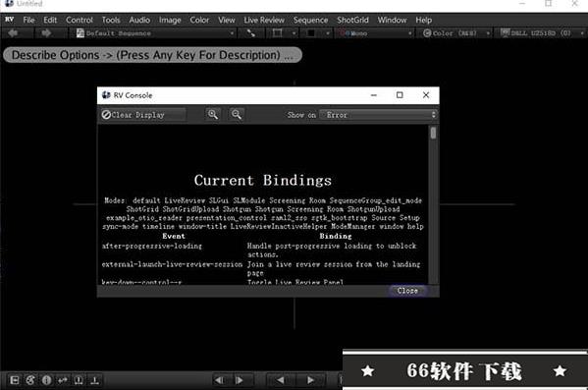Click the forward navigation arrow icon
The width and height of the screenshot is (588, 390).
click(x=46, y=33)
